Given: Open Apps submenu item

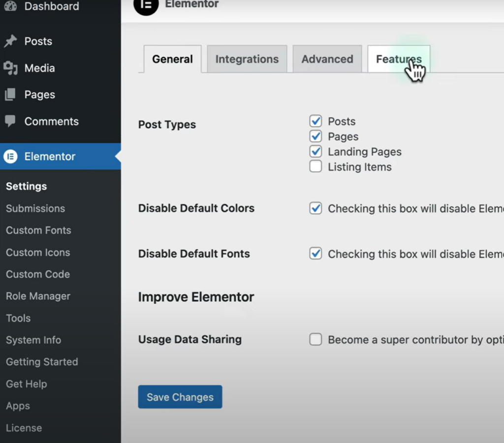Looking at the screenshot, I should coord(18,406).
